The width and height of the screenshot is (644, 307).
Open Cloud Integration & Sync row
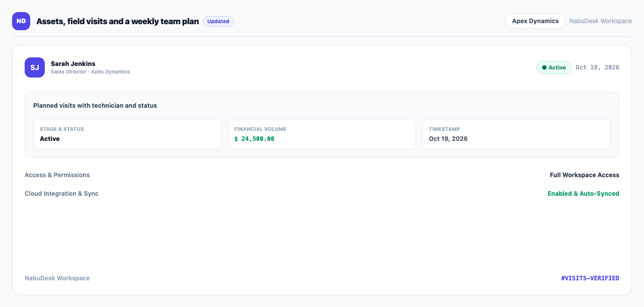point(322,194)
